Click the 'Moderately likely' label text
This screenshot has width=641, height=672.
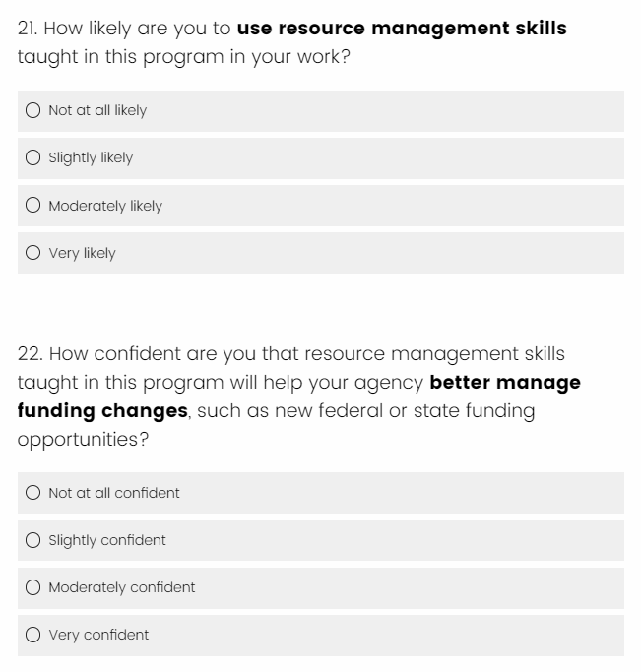tap(105, 206)
